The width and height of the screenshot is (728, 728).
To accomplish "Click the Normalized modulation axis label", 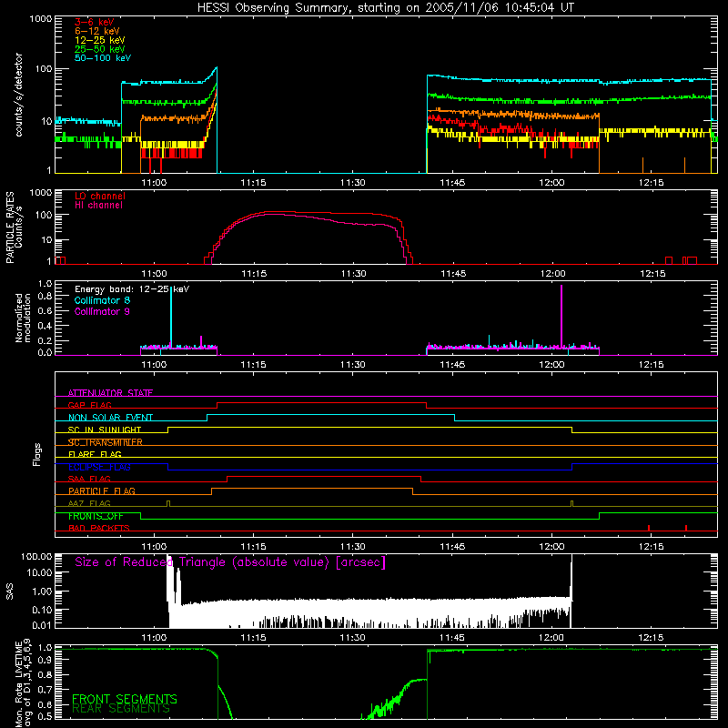I will click(x=24, y=318).
